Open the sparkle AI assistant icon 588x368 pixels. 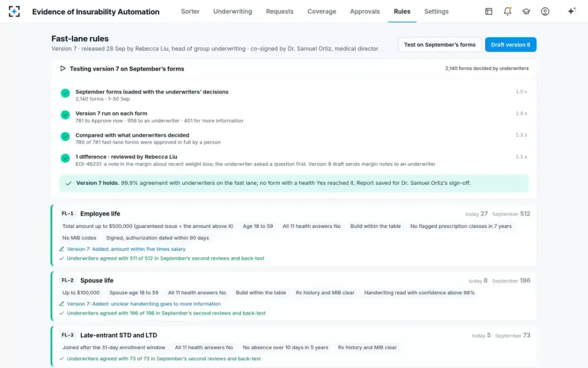(x=571, y=11)
